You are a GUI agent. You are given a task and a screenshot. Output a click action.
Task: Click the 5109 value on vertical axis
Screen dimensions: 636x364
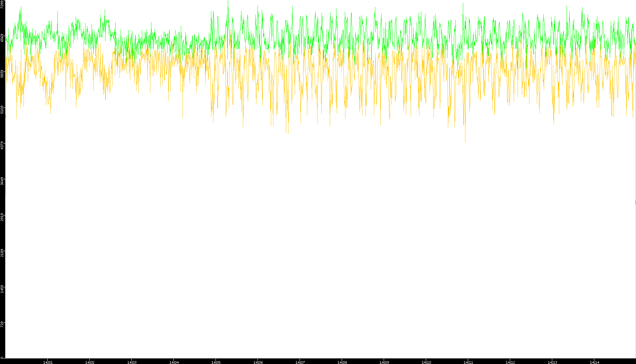coord(2,110)
